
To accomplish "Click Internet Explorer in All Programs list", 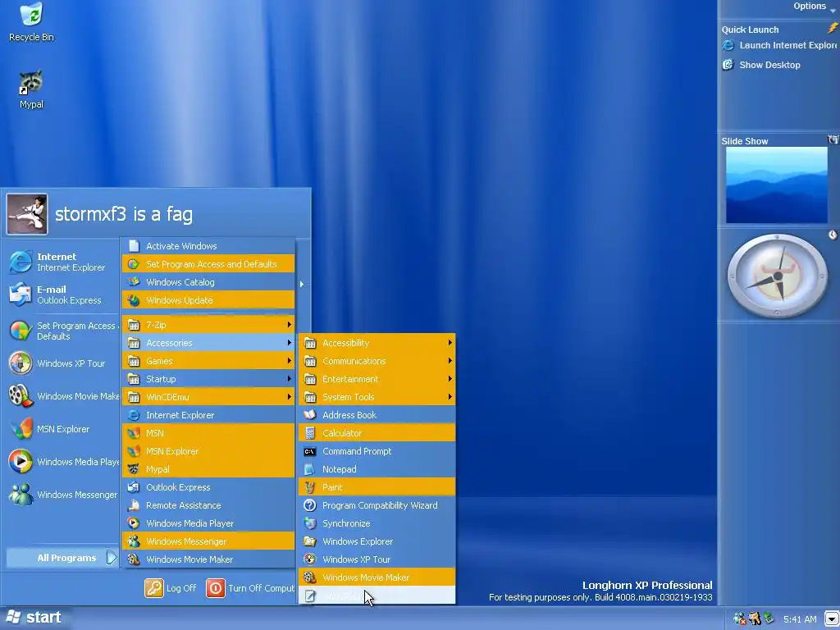I will pos(208,414).
